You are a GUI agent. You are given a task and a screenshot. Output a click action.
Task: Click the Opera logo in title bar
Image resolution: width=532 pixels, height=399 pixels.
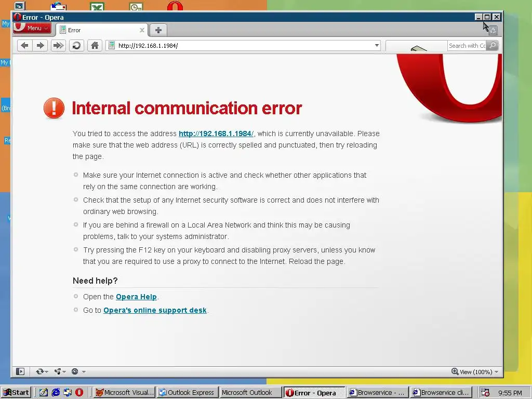click(x=17, y=17)
